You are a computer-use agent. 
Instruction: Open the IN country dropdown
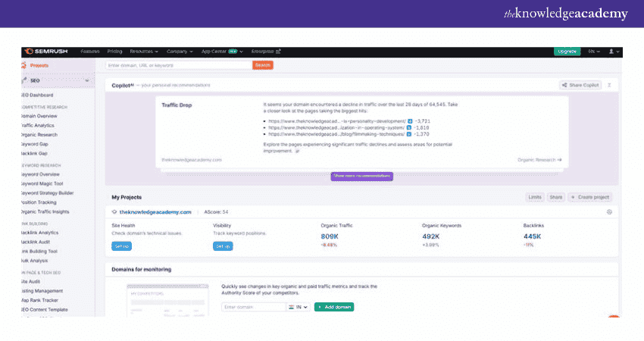click(299, 307)
